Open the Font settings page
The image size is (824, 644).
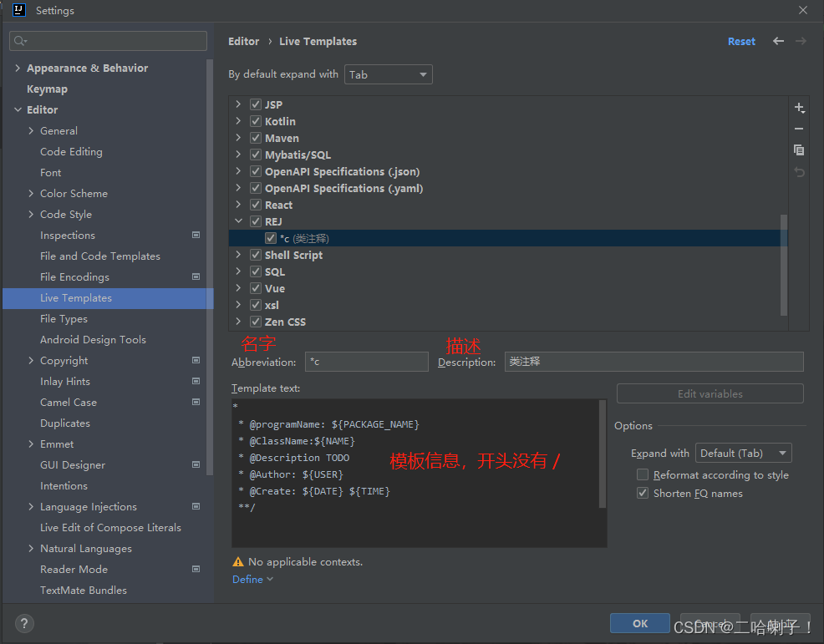[50, 172]
